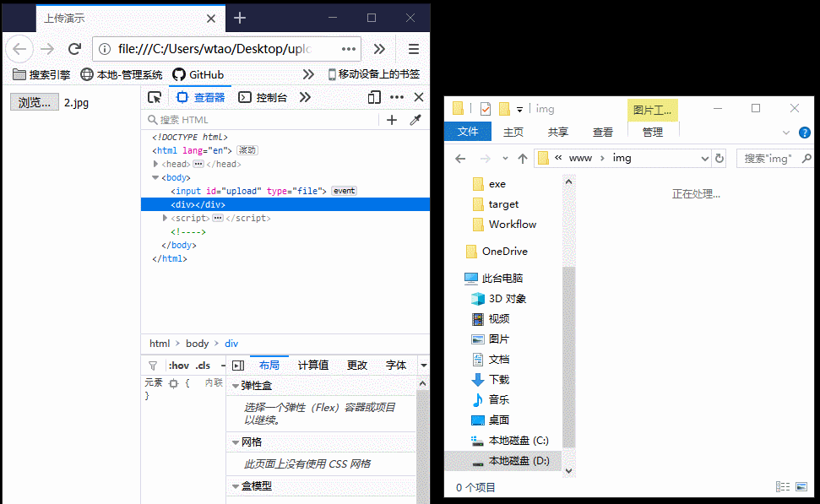Screen dimensions: 820x504
Task: Pick a color with the eyedropper icon
Action: pyautogui.click(x=415, y=120)
